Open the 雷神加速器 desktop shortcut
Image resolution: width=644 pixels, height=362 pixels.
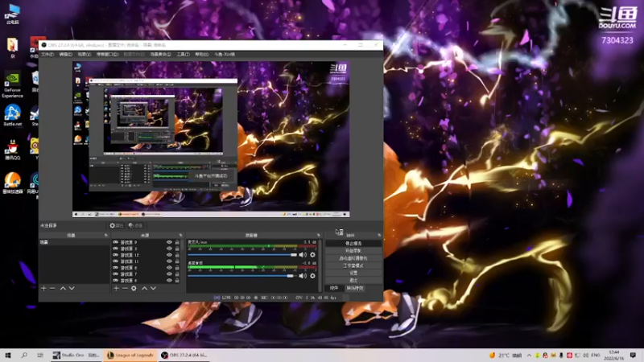pyautogui.click(x=12, y=183)
